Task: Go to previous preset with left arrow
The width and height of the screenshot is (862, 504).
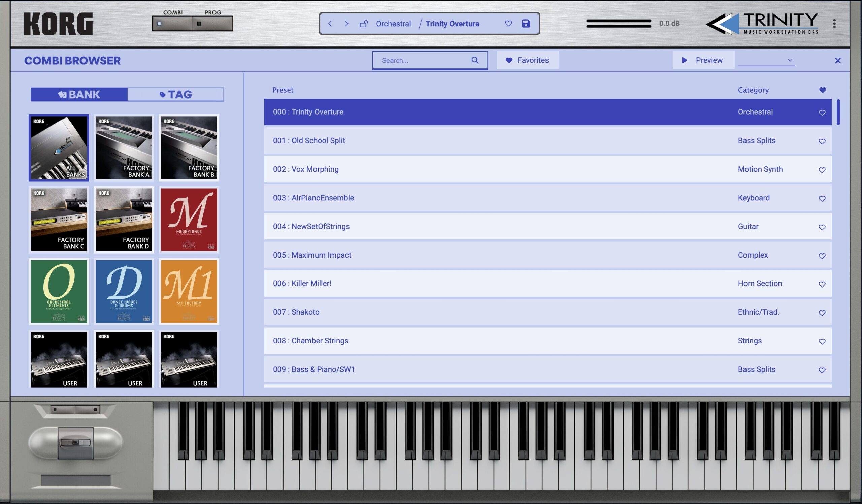Action: (x=330, y=24)
